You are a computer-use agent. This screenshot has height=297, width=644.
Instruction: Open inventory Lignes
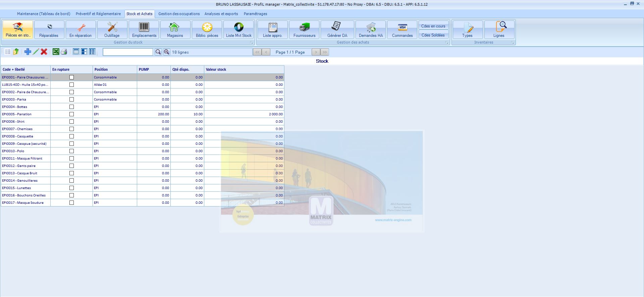pyautogui.click(x=499, y=29)
